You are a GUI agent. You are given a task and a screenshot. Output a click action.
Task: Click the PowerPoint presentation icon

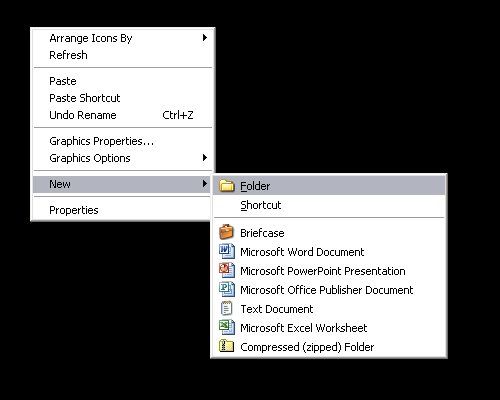point(227,270)
